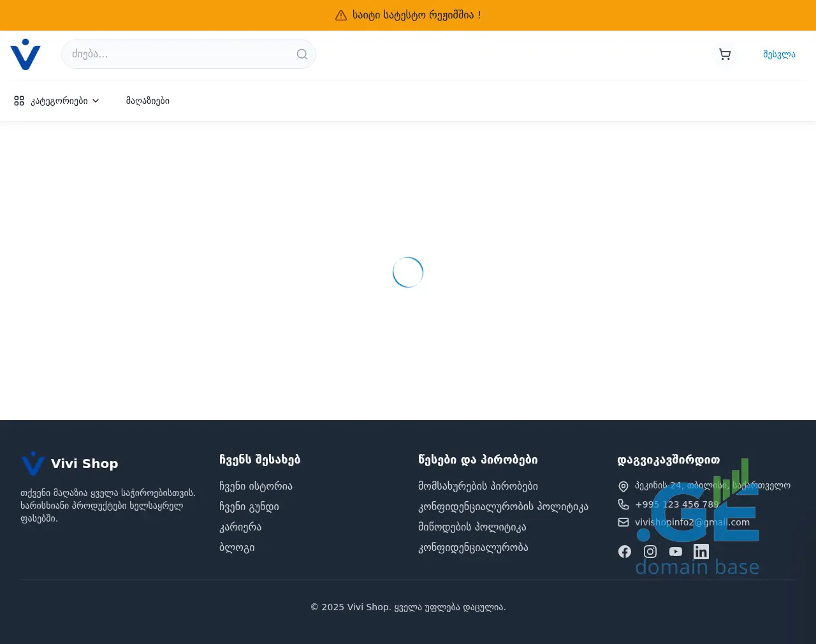Image resolution: width=816 pixels, height=644 pixels.
Task: Open the Facebook page from the footer
Action: (625, 552)
